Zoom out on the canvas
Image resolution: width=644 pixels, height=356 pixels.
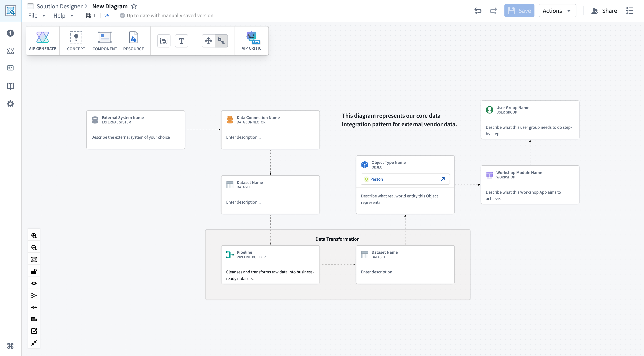pyautogui.click(x=34, y=248)
